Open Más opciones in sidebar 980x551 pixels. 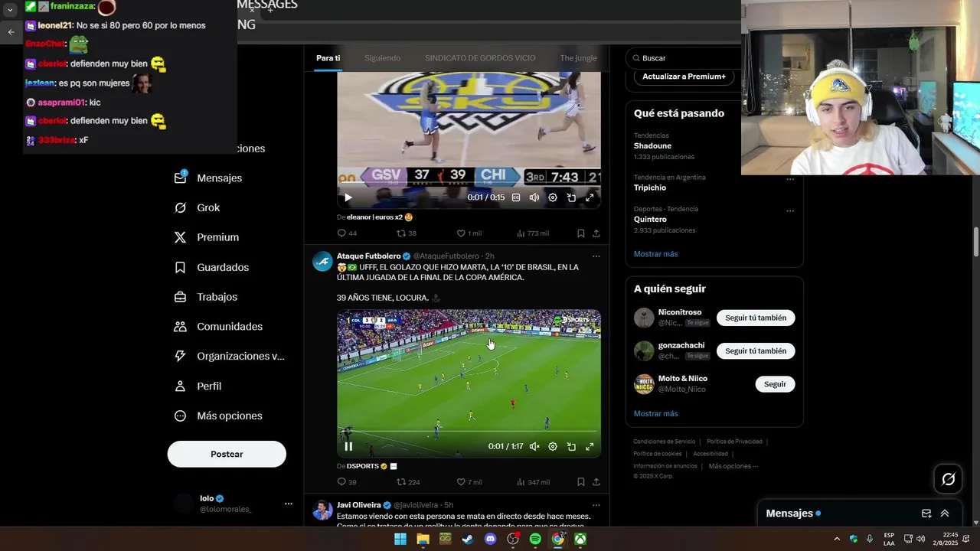pyautogui.click(x=218, y=416)
